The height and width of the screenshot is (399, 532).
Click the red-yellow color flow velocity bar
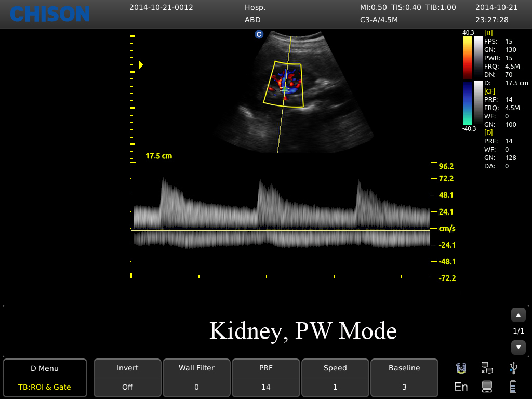[x=468, y=57]
